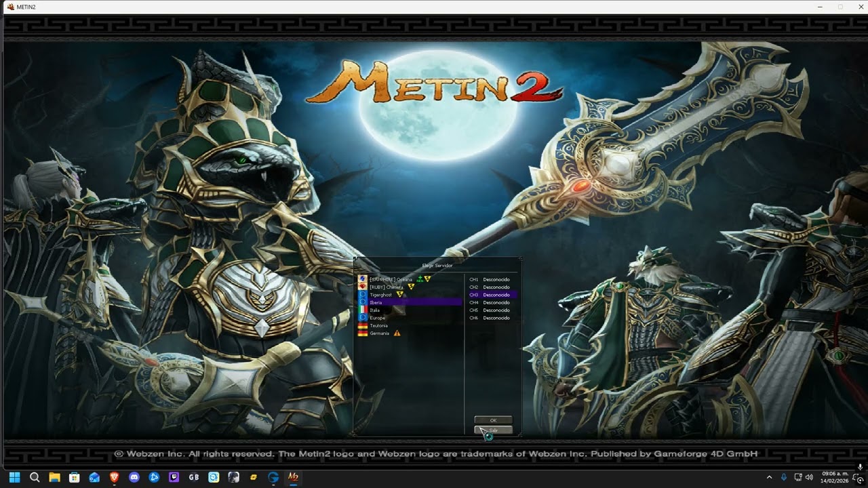Select the Iberia server row
This screenshot has height=488, width=868.
[x=410, y=302]
